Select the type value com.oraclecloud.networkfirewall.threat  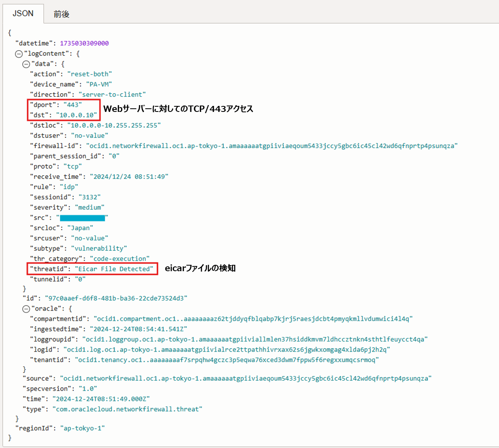127,409
